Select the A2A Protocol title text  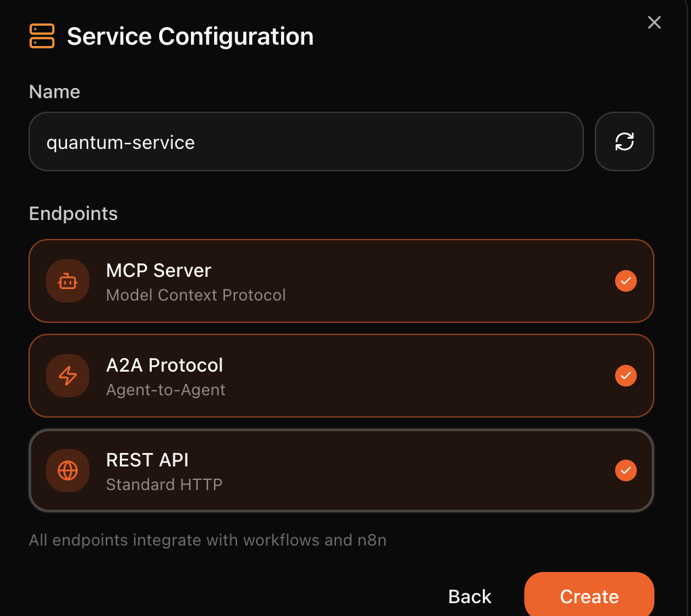pos(165,365)
